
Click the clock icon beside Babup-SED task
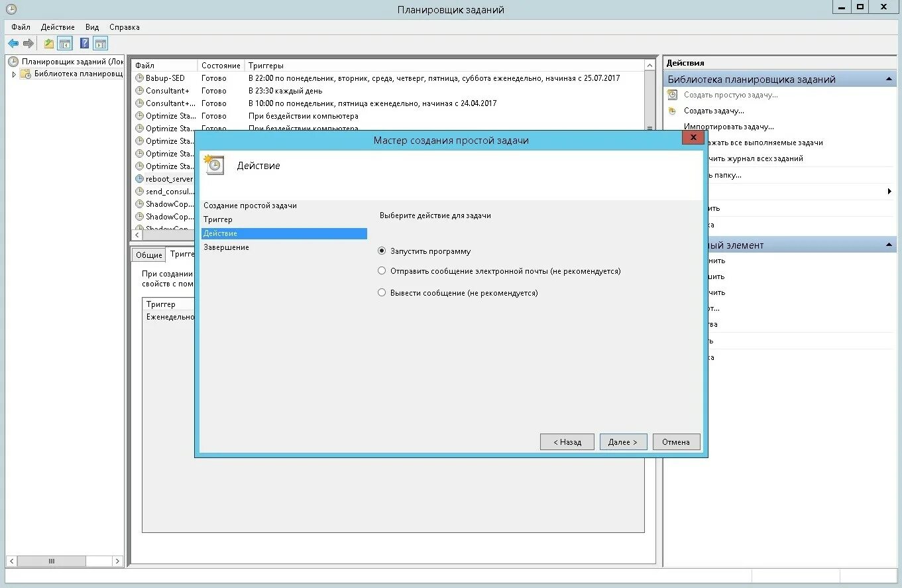139,78
